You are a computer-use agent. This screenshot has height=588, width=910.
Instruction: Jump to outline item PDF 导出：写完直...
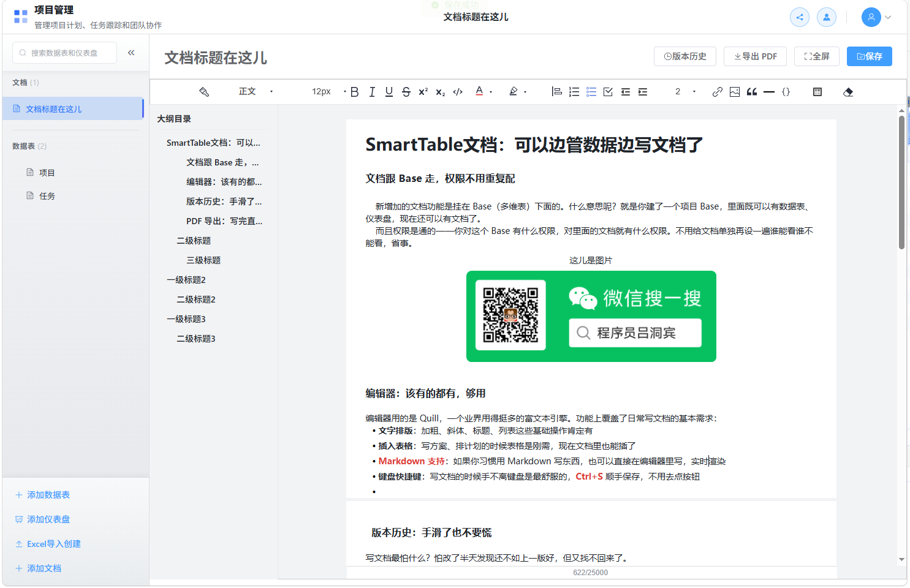224,221
